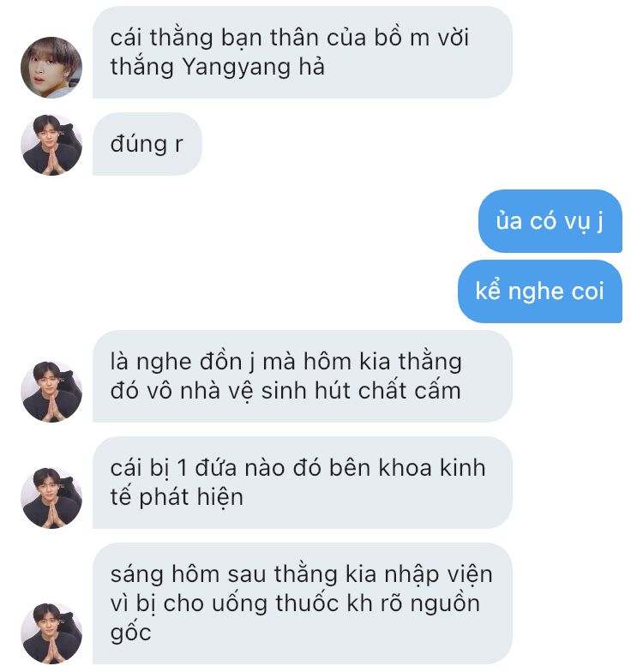Click the words "nhập viện" in the last message

[x=438, y=574]
